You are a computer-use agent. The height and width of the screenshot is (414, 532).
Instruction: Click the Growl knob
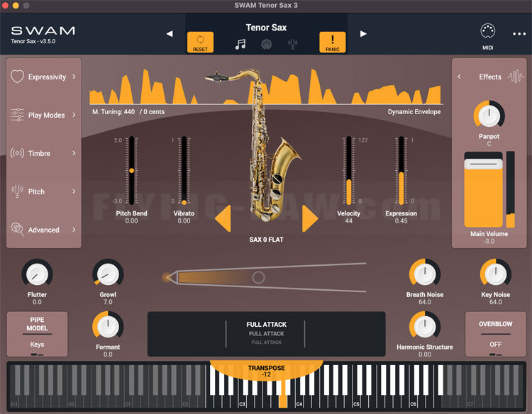[x=108, y=274]
